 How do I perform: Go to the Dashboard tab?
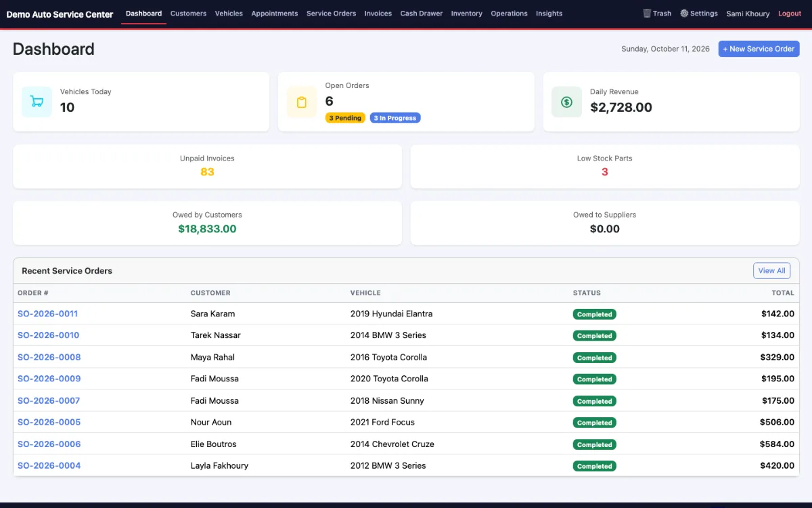(x=143, y=14)
